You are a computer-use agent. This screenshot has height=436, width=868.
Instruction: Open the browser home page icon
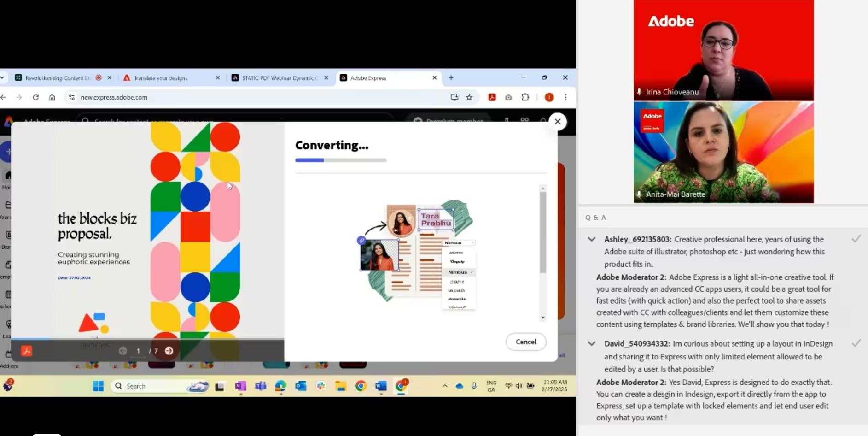pyautogui.click(x=52, y=97)
